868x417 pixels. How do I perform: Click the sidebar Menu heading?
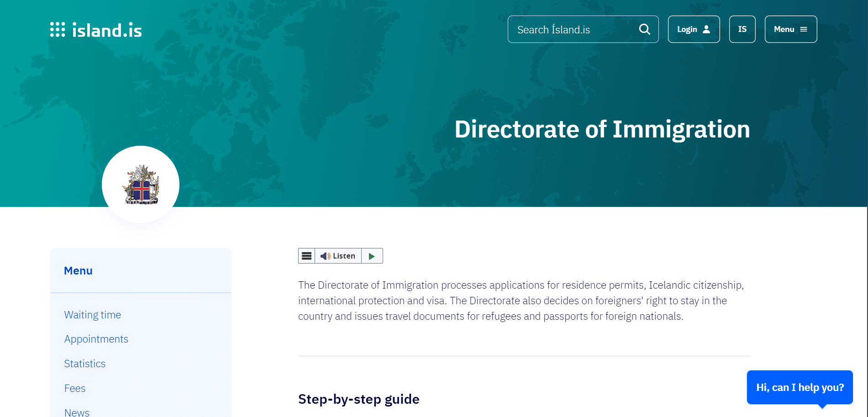coord(79,271)
